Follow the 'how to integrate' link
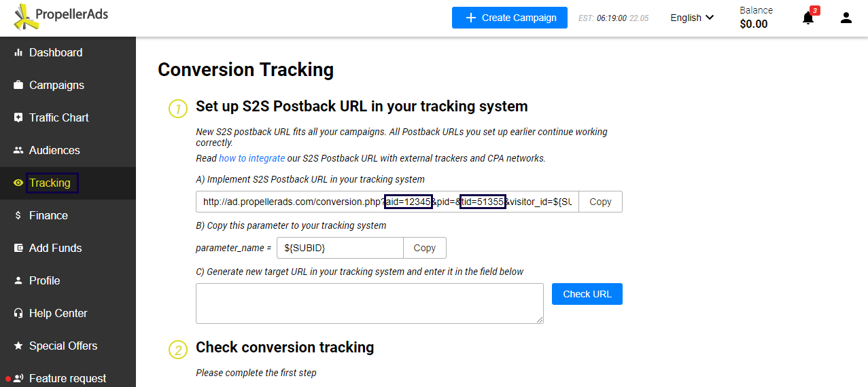Viewport: 868px width, 387px height. [x=251, y=159]
